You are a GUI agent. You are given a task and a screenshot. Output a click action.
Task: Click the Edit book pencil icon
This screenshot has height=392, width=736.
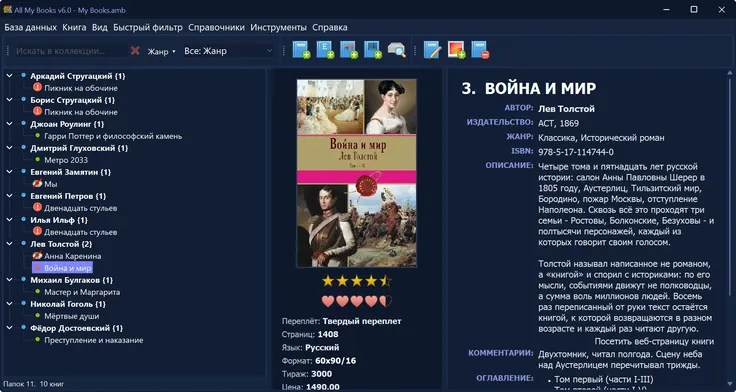[432, 50]
